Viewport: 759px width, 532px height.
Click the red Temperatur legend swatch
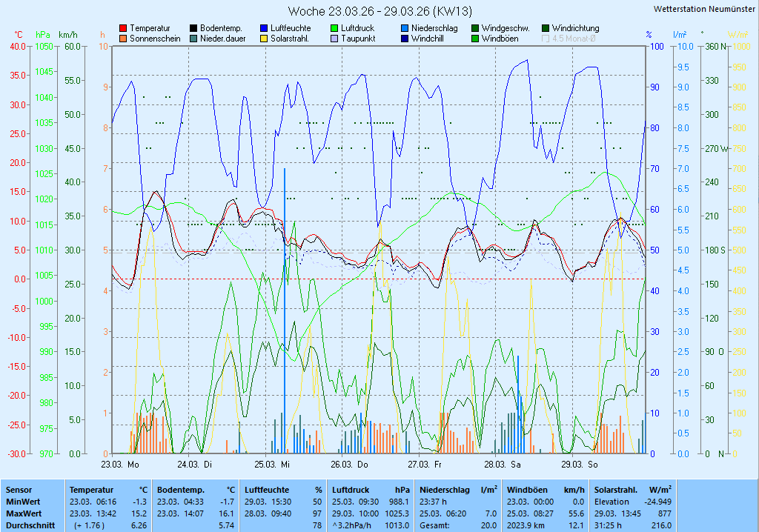[123, 28]
